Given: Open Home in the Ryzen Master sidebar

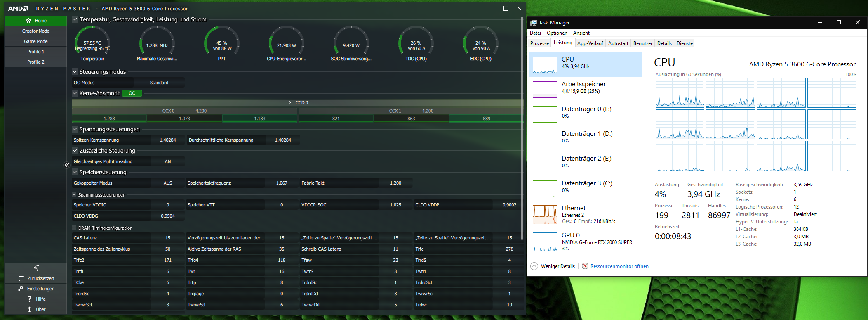Looking at the screenshot, I should [36, 21].
